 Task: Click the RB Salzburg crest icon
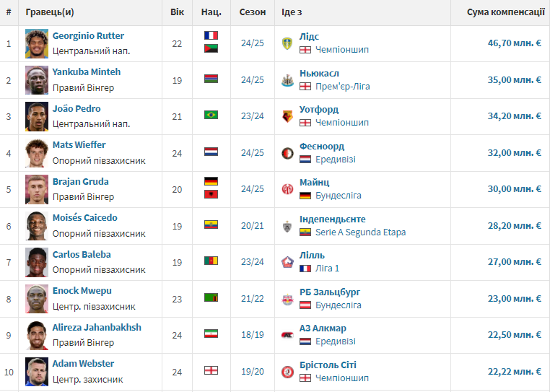click(x=287, y=299)
